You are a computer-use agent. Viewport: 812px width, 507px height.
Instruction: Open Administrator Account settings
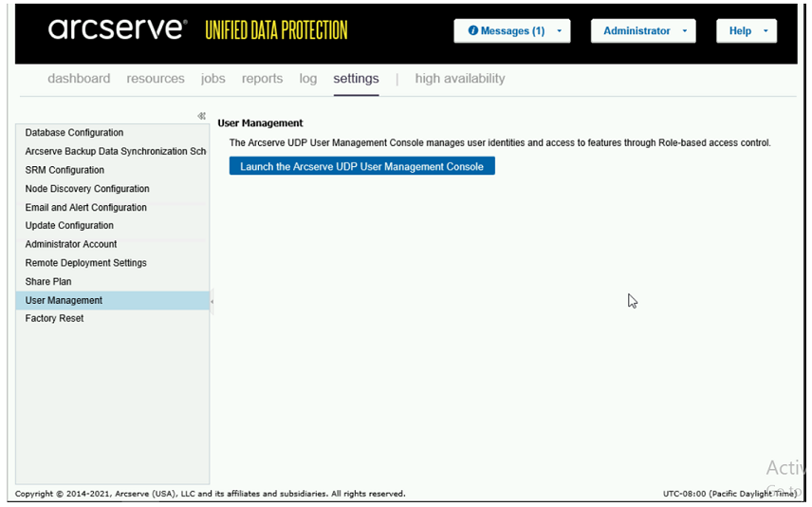pyautogui.click(x=112, y=244)
